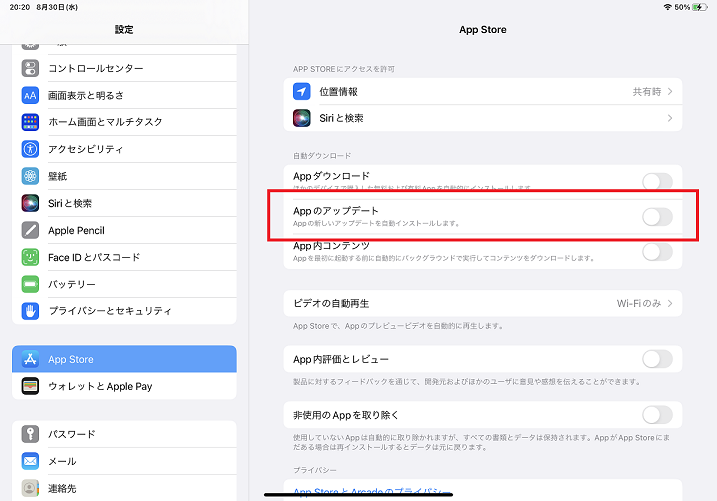Open プライバシーとセキュリティ settings
The image size is (717, 501).
[x=124, y=311]
